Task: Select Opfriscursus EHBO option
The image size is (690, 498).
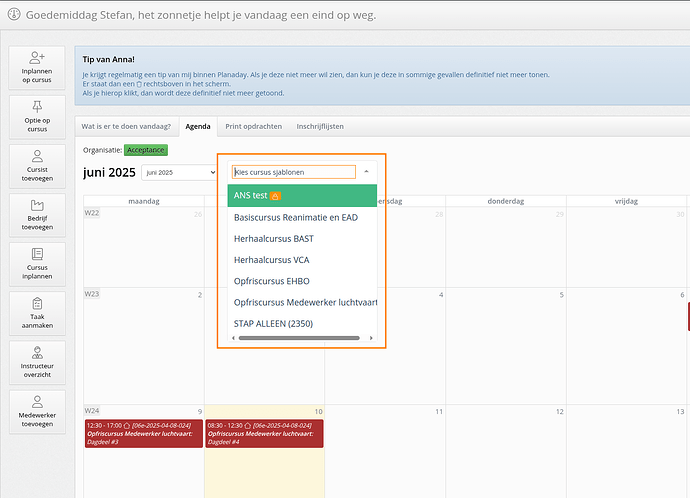Action: (x=302, y=281)
